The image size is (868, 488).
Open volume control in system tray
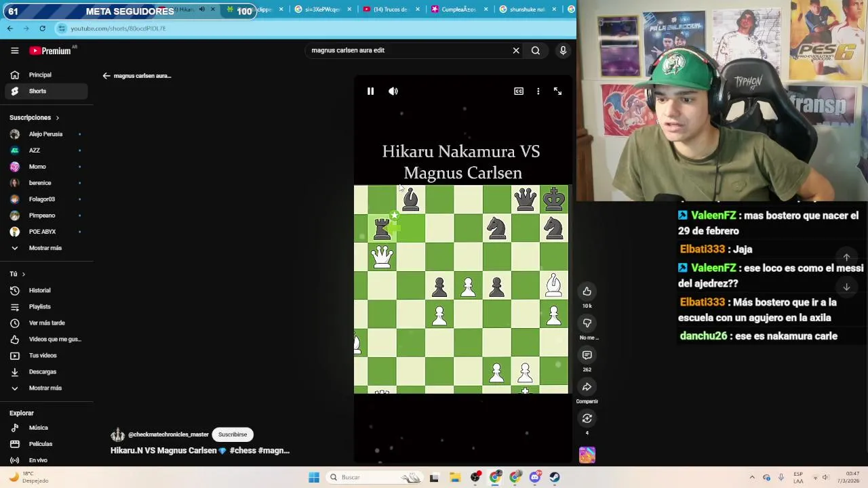click(826, 477)
